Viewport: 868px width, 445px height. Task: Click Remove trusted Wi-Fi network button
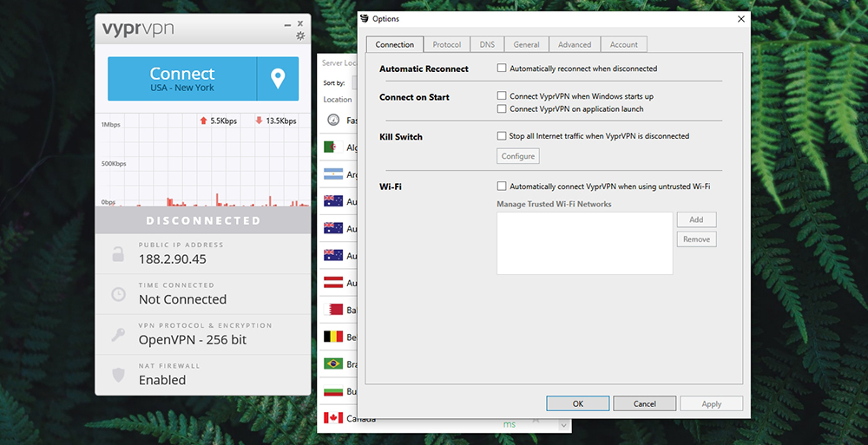(x=696, y=239)
